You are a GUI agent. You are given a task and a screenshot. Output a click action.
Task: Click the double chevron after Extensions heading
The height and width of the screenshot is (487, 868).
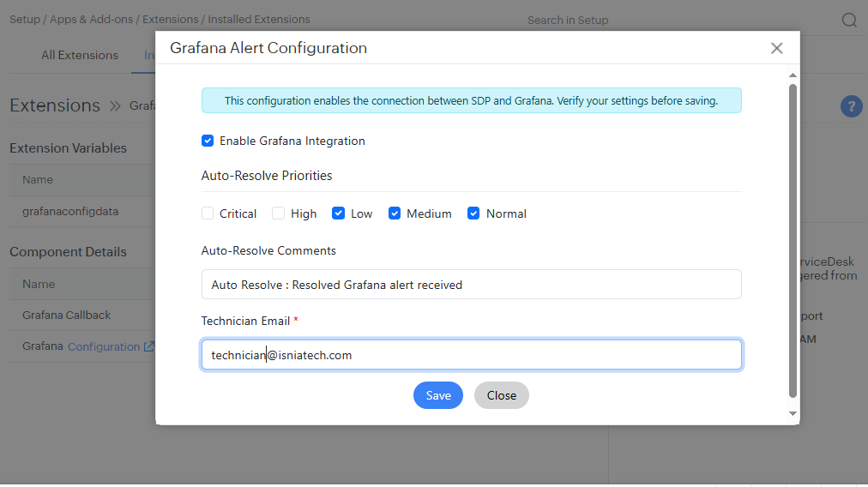(x=115, y=106)
